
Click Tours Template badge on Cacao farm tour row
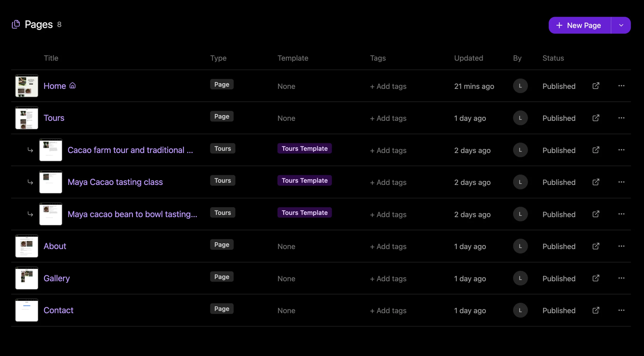(x=304, y=148)
